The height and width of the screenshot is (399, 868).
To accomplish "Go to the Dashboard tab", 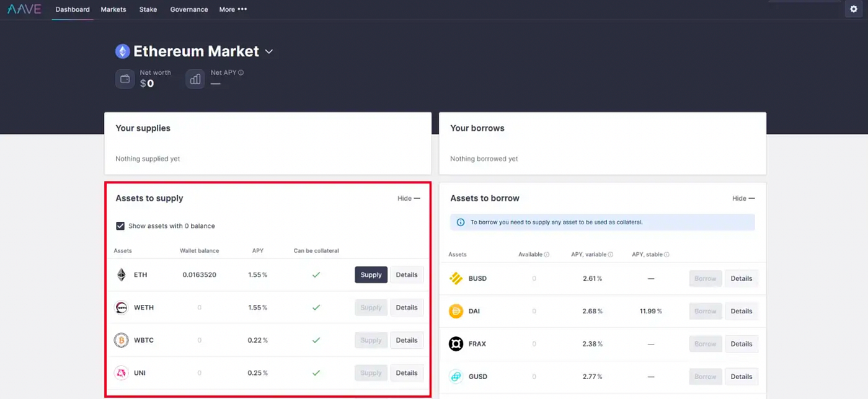I will point(73,9).
